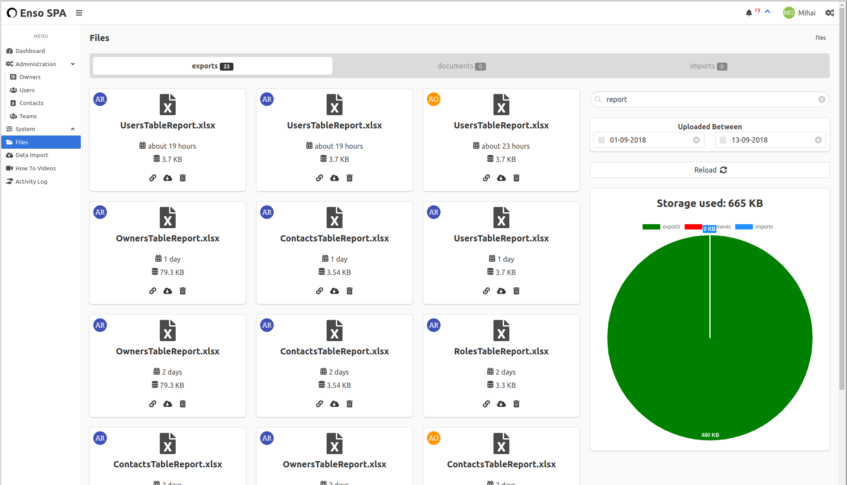Clear the 01-09-2018 start date
Screen dimensions: 847x485
[x=696, y=140]
